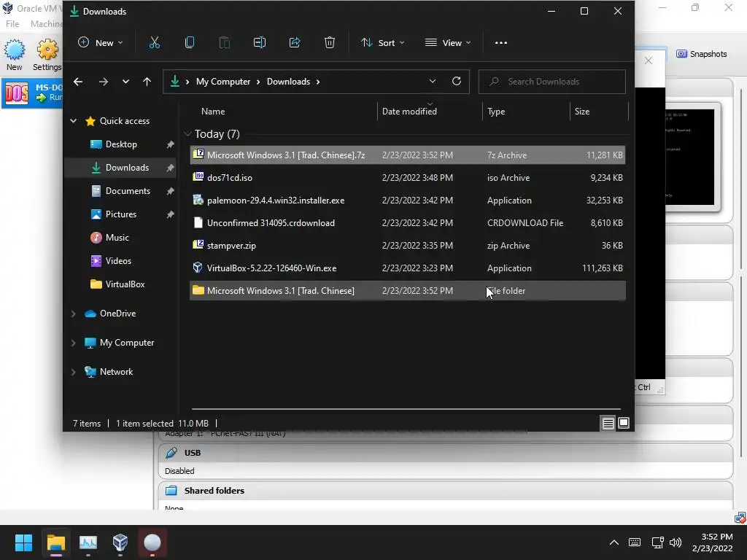Sort by the Name column header
Viewport: 747px width, 560px height.
pyautogui.click(x=213, y=112)
